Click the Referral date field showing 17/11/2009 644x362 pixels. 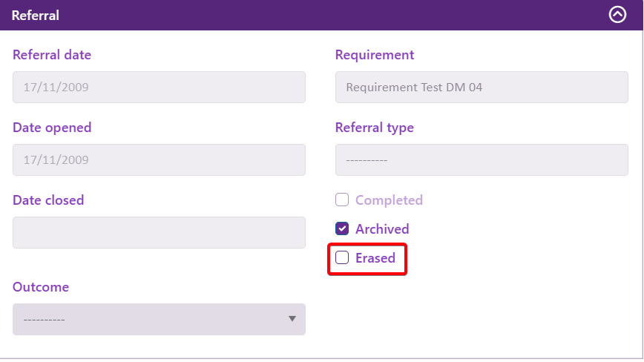pos(159,87)
